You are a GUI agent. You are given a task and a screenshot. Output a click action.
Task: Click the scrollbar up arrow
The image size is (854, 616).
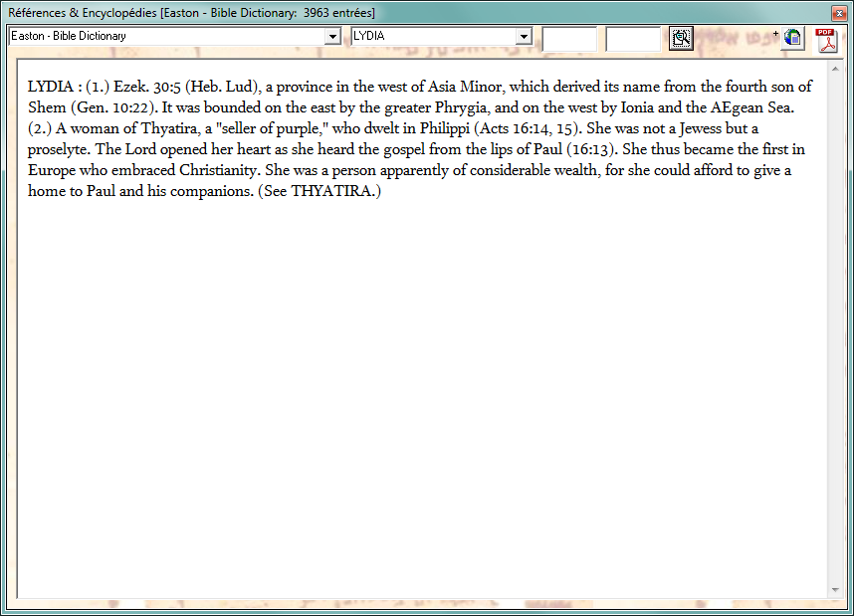(x=835, y=69)
